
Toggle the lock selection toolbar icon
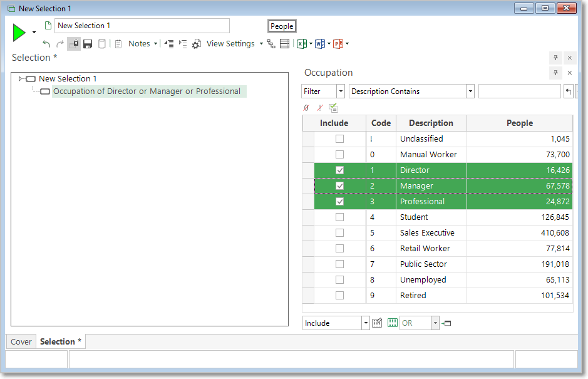(74, 44)
